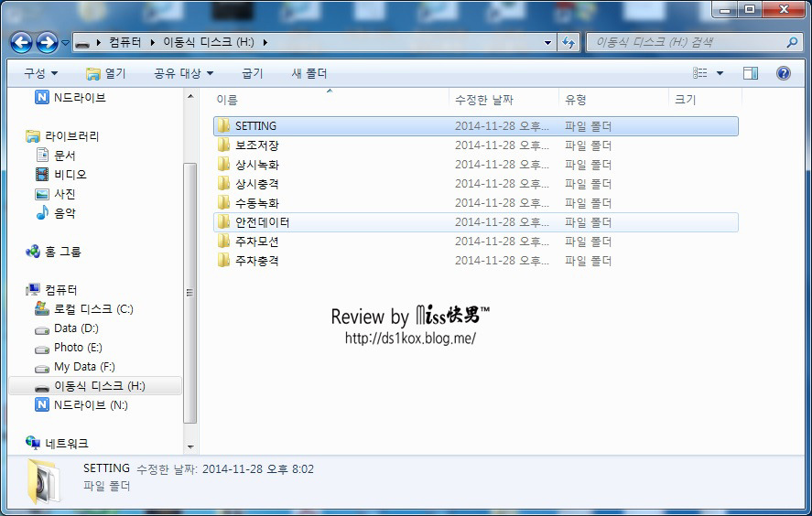Open the view options dropdown arrow
Image resolution: width=812 pixels, height=516 pixels.
[720, 73]
